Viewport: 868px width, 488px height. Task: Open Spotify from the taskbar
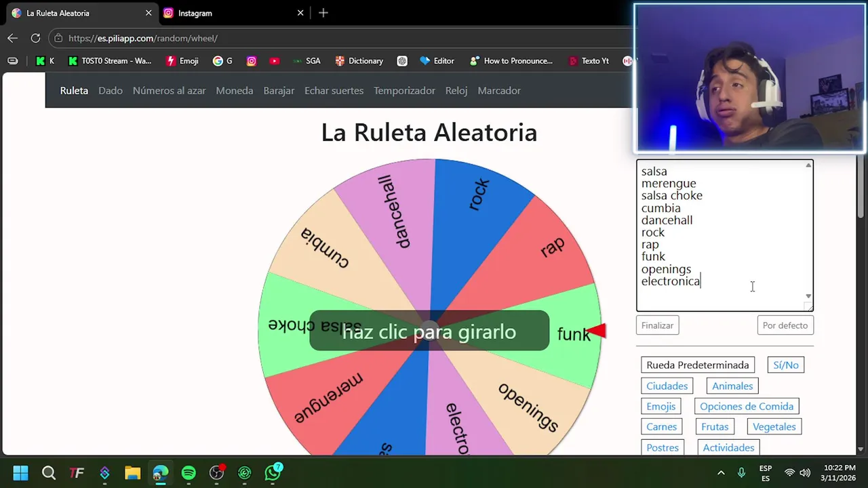pyautogui.click(x=189, y=472)
